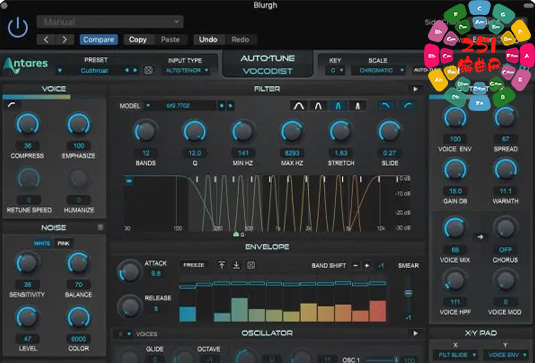Click the Undo button
Screen dimensions: 535x363
click(x=208, y=40)
